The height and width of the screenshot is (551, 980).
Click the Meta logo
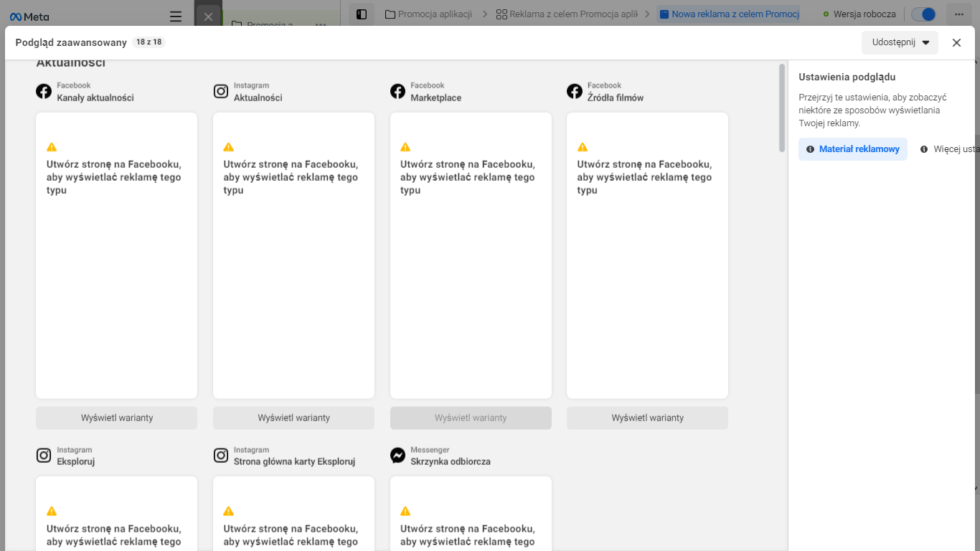29,16
